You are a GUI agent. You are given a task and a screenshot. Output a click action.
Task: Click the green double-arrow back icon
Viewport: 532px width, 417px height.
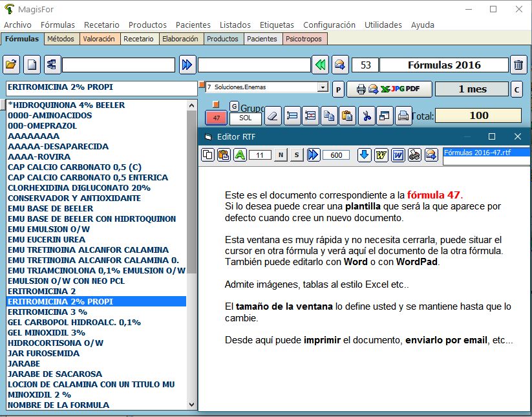click(319, 65)
